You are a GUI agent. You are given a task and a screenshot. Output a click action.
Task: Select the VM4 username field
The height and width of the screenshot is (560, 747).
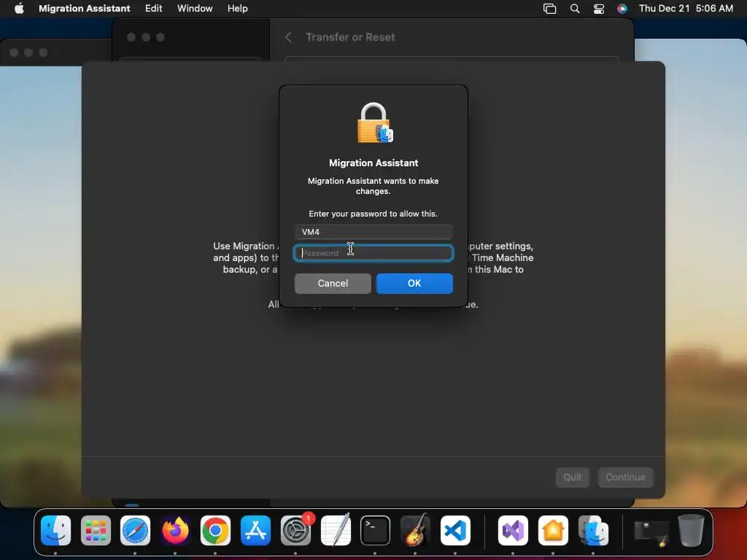tap(373, 232)
